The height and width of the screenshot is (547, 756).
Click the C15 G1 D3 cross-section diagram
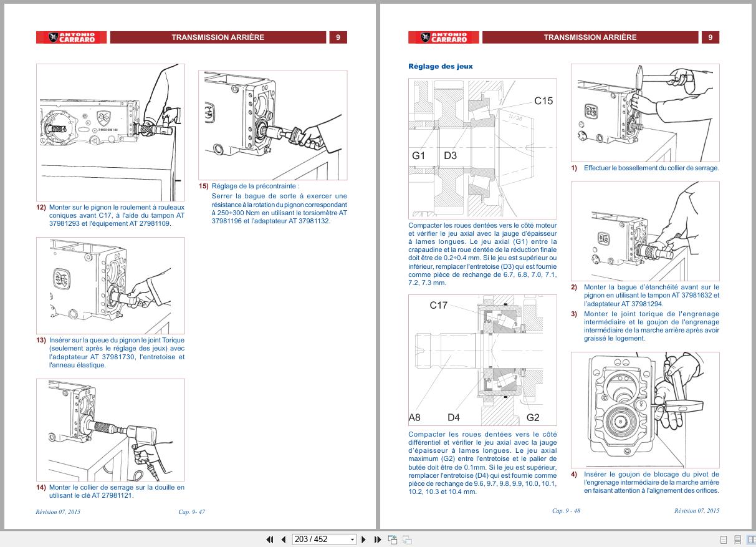482,148
